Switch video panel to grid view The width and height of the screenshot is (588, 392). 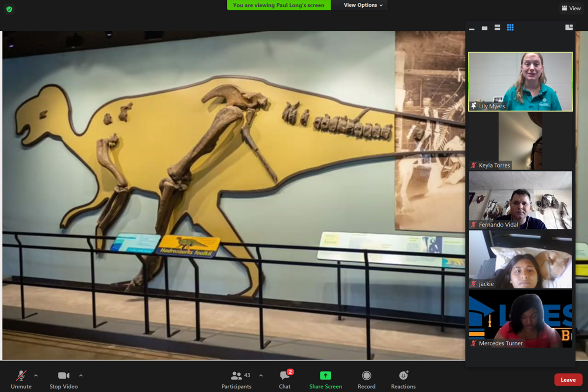pos(510,28)
